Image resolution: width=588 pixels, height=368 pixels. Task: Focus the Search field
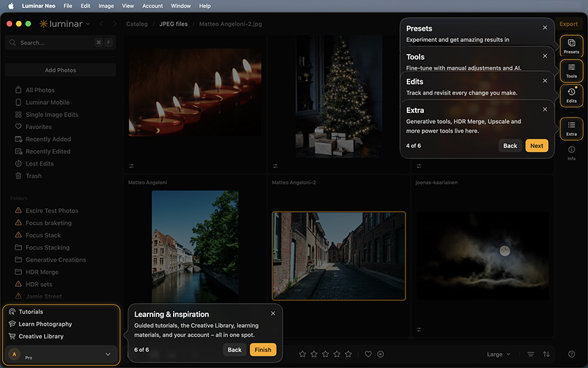coord(60,43)
